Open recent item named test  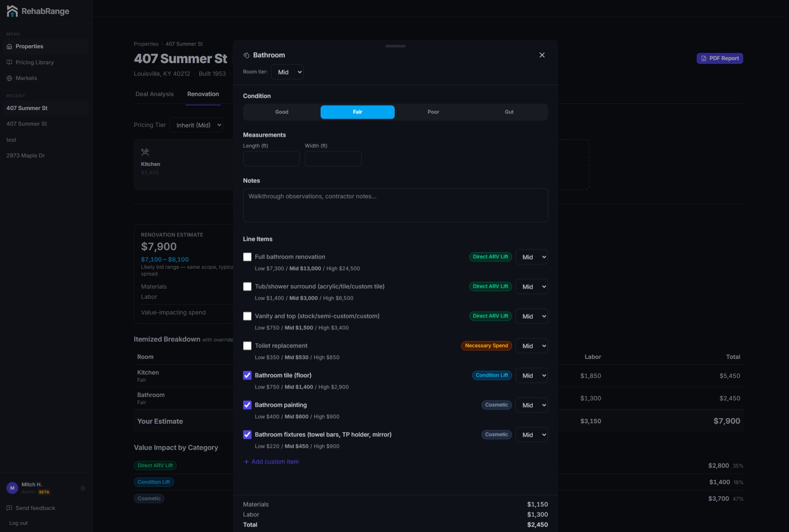tap(46, 140)
